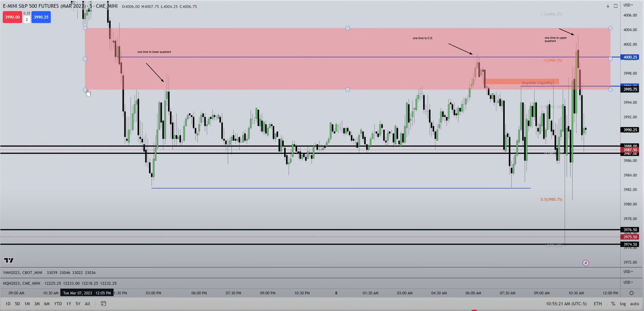The width and height of the screenshot is (644, 311).
Task: Click the "Buyside Liquidity" label
Action: click(537, 83)
